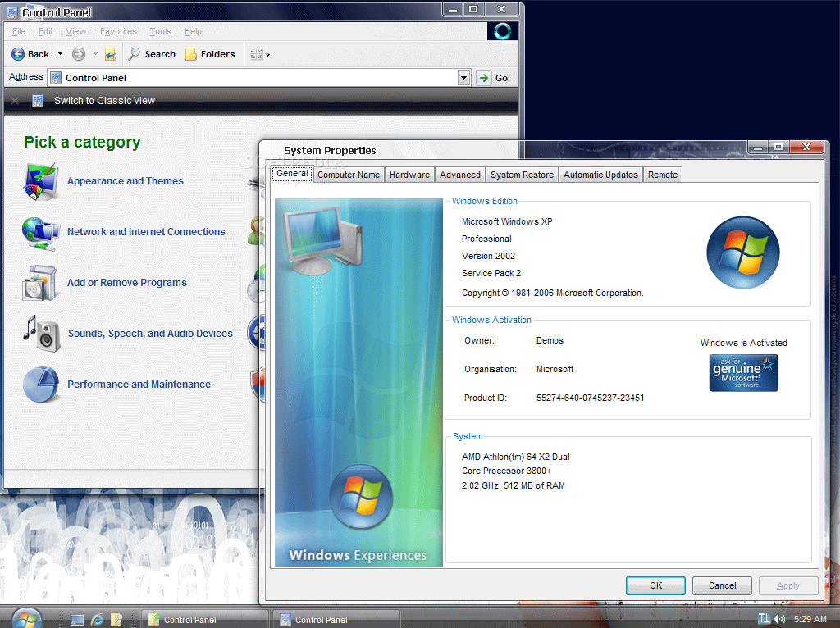Click the AMD Athlon(tm) 64 X2 Dual text
The height and width of the screenshot is (628, 840).
pyautogui.click(x=515, y=457)
